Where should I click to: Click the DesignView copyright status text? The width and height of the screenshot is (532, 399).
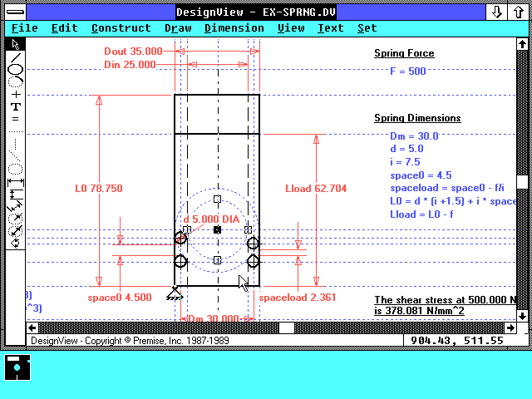click(x=130, y=340)
